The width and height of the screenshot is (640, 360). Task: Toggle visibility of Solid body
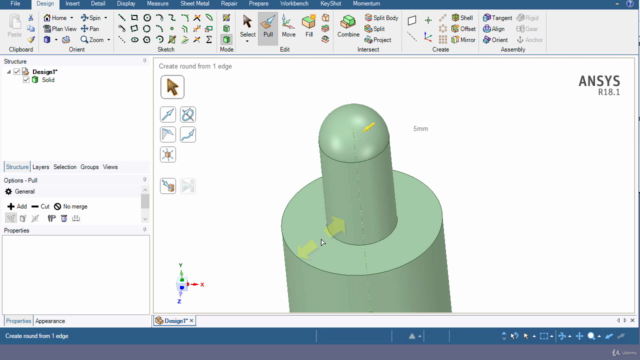pos(26,80)
